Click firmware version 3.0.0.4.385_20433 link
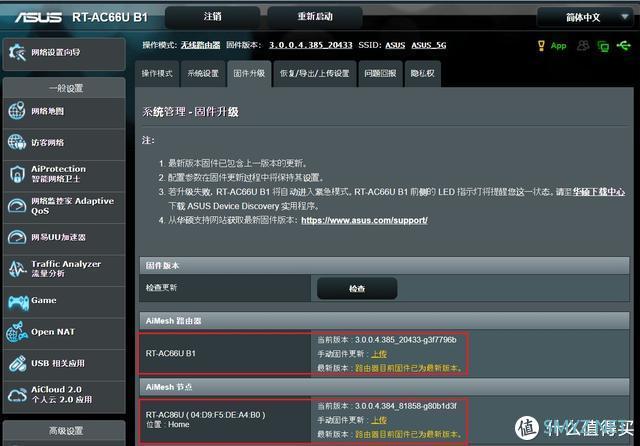The height and width of the screenshot is (446, 640). point(311,45)
